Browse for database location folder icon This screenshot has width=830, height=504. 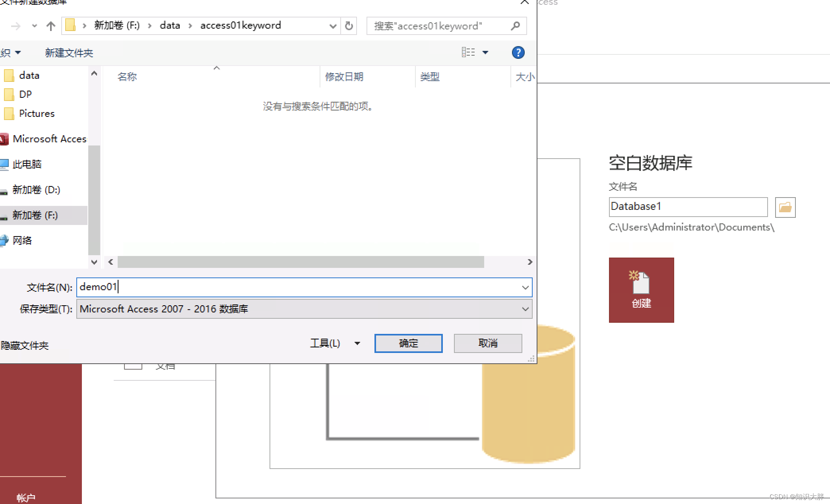785,207
